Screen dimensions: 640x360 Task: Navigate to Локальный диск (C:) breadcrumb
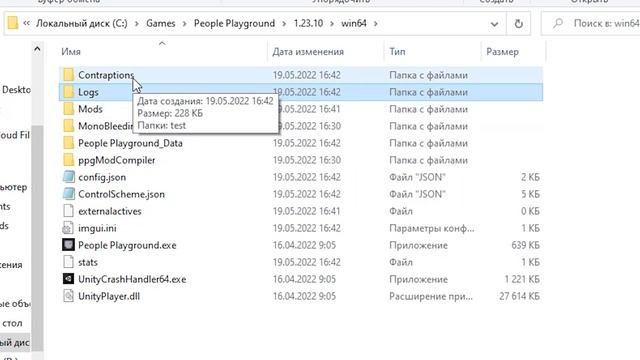82,23
